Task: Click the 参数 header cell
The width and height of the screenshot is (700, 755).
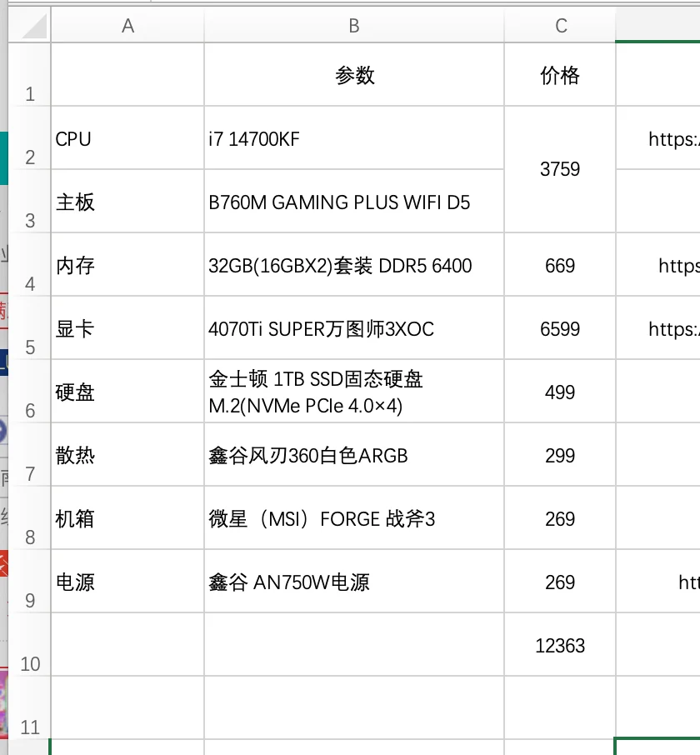Action: (354, 75)
